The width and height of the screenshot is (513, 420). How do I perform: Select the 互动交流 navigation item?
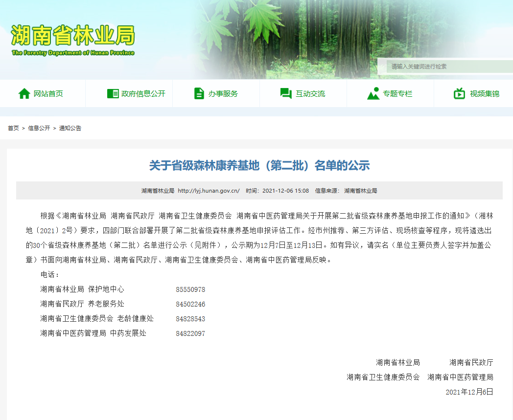point(310,94)
